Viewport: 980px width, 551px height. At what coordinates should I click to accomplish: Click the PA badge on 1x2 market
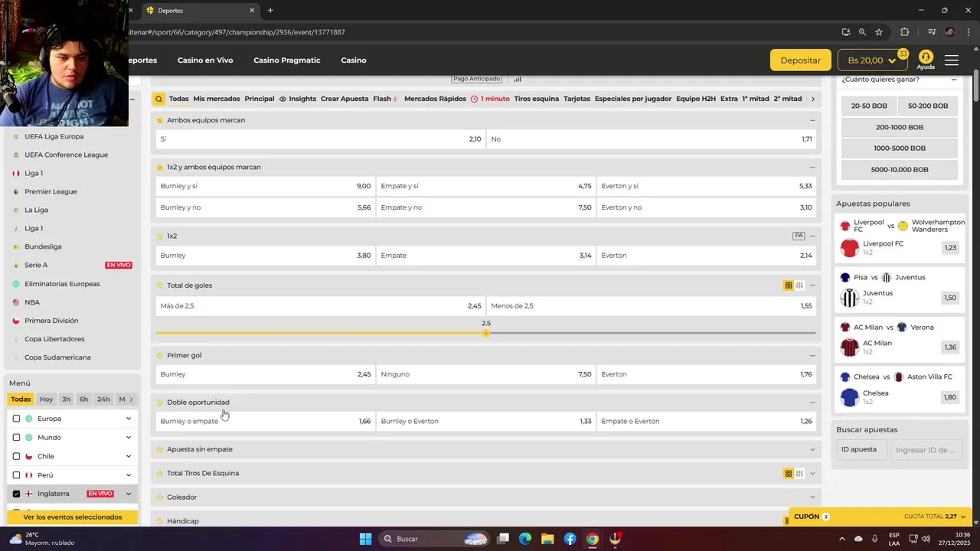[x=799, y=236]
